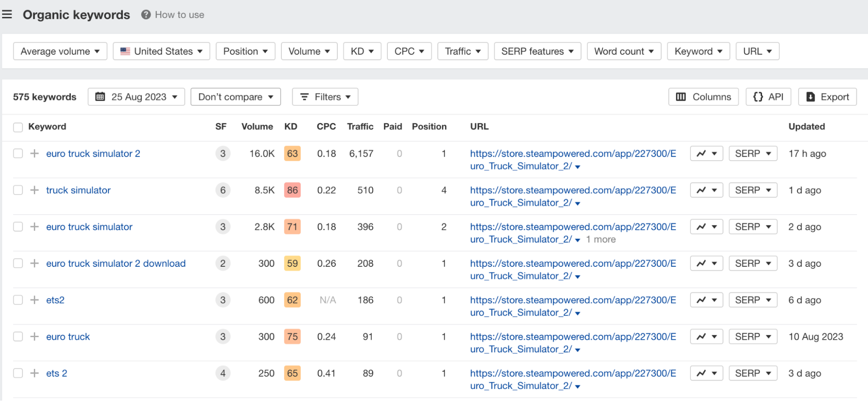Viewport: 868px width, 401px height.
Task: Open the CPC filter dropdown
Action: [x=409, y=51]
